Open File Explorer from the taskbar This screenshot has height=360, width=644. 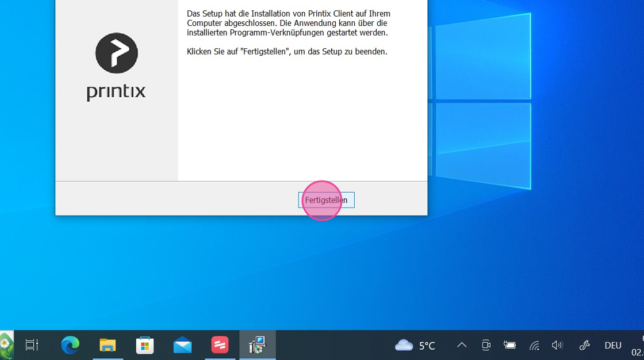tap(108, 345)
